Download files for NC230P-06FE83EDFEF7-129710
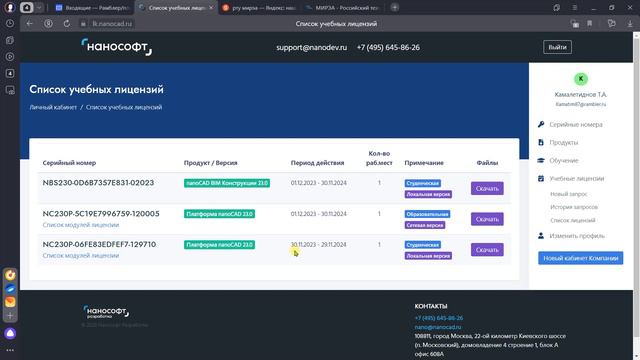640x360 pixels. point(487,249)
